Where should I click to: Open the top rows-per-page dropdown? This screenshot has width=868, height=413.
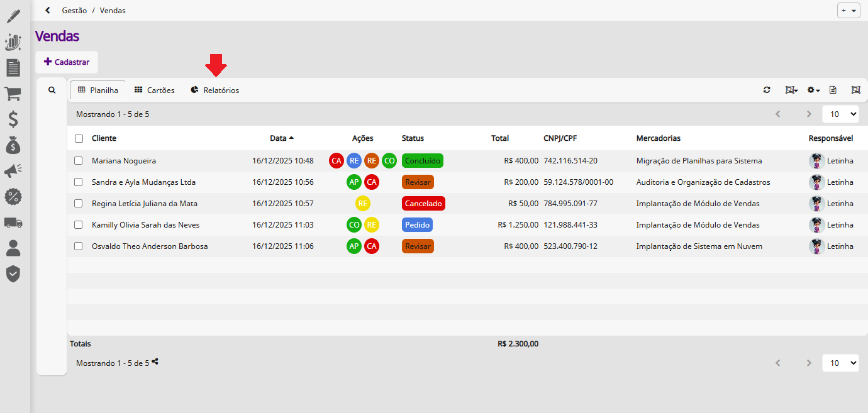coord(840,114)
